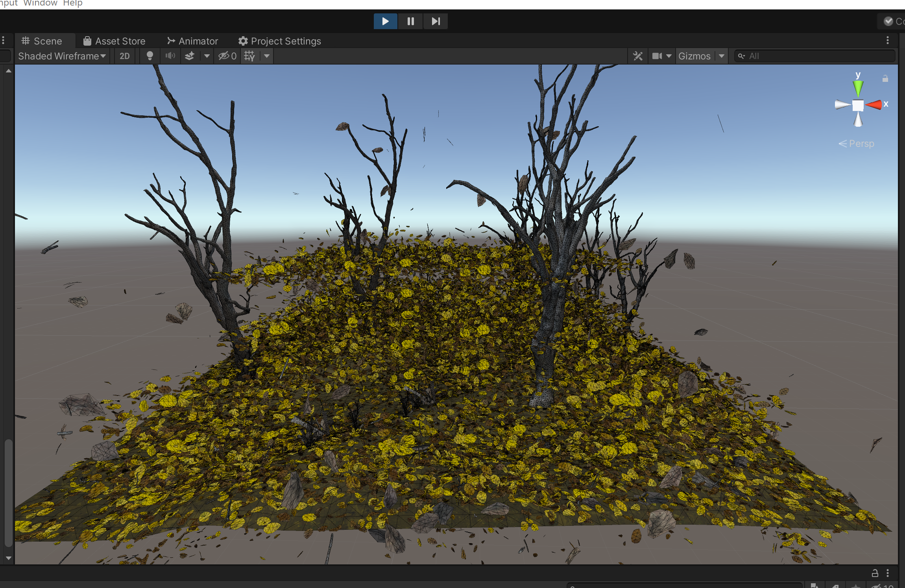Open scene effects dropdown arrow
The height and width of the screenshot is (588, 905).
pyautogui.click(x=207, y=56)
